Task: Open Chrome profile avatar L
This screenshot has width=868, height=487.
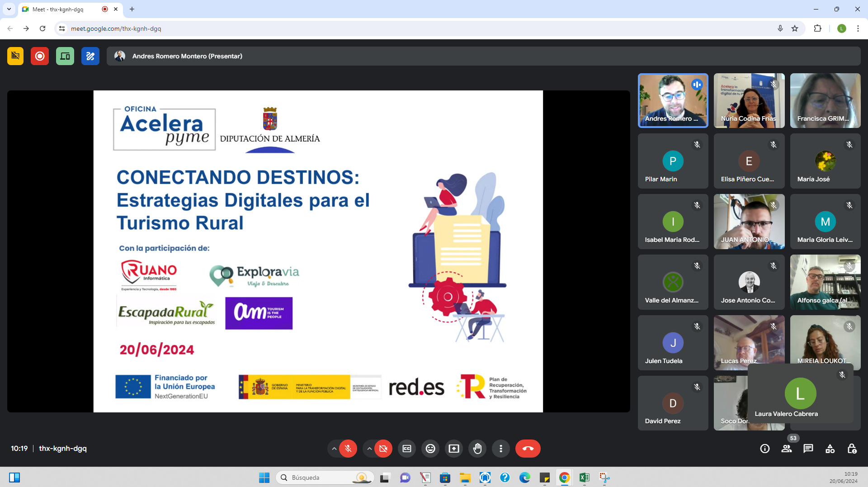Action: coord(841,28)
